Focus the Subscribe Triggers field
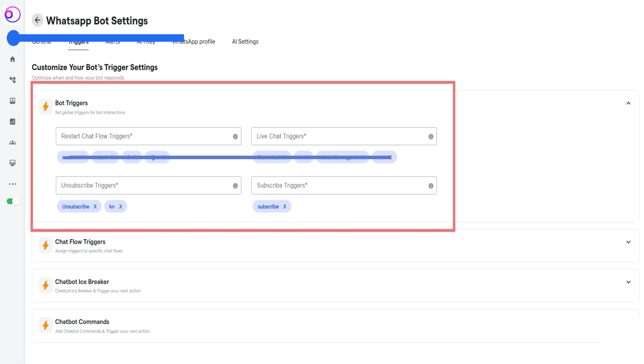The image size is (644, 364). pyautogui.click(x=344, y=186)
